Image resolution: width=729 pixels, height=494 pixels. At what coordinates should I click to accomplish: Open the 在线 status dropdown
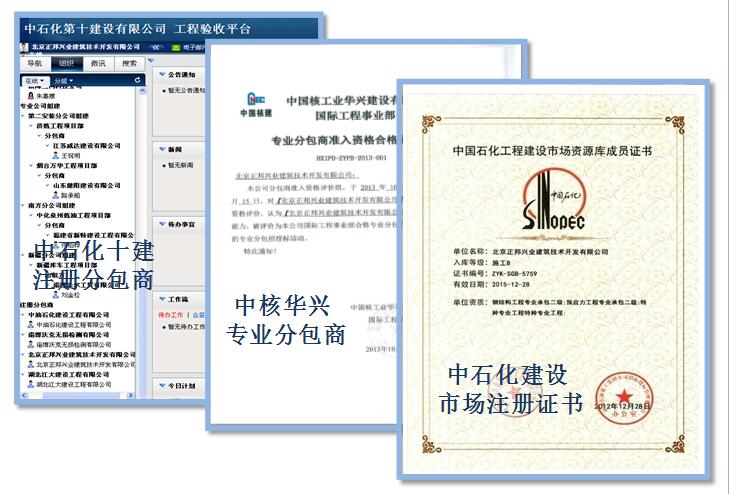pos(34,81)
